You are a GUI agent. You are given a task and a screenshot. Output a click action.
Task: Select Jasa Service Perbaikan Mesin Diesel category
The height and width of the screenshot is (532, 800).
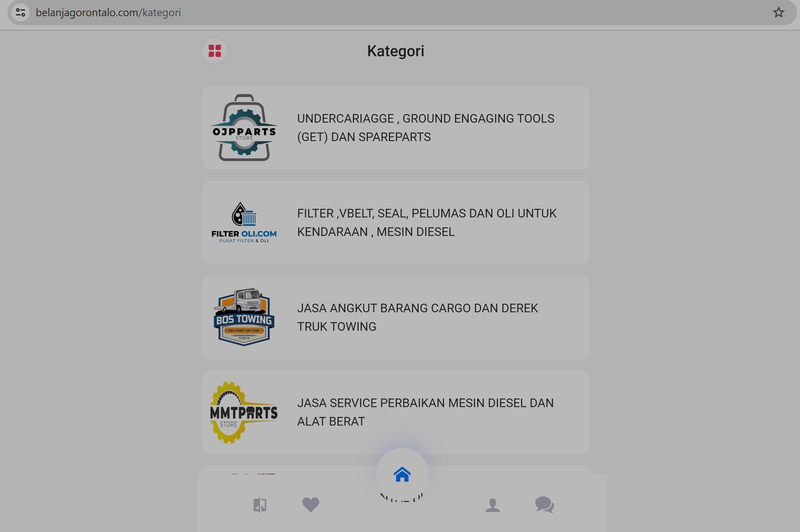coord(425,412)
